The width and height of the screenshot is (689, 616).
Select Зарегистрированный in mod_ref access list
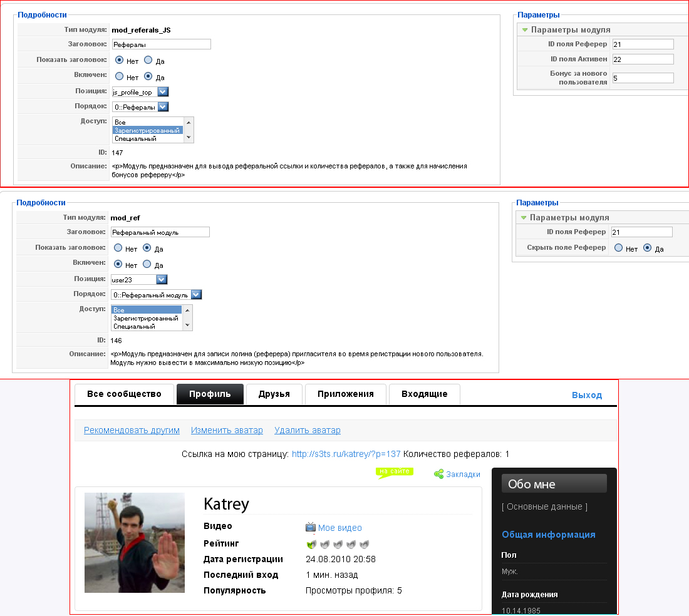pos(147,318)
